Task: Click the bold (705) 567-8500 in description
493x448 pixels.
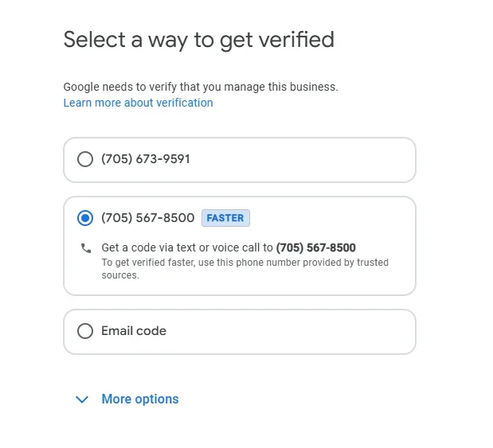Action: coord(316,247)
